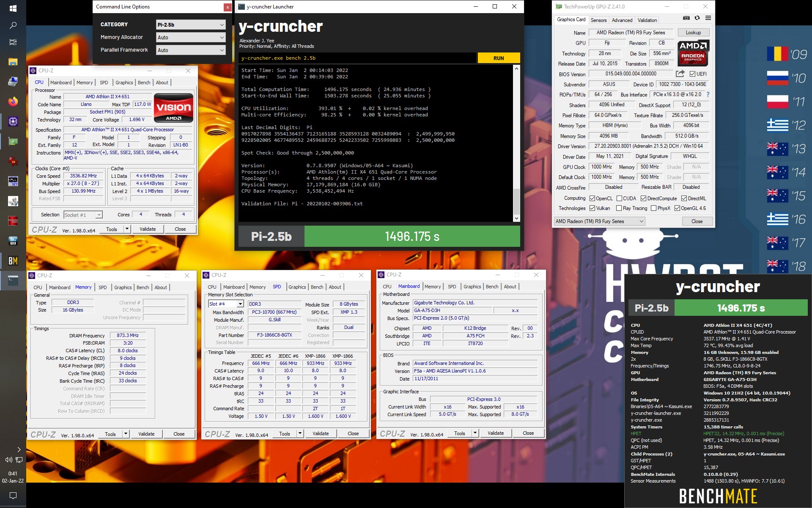Expand Tools dropdown arrow in CPU-Z Mainboard window
Image resolution: width=812 pixels, height=508 pixels.
click(475, 433)
